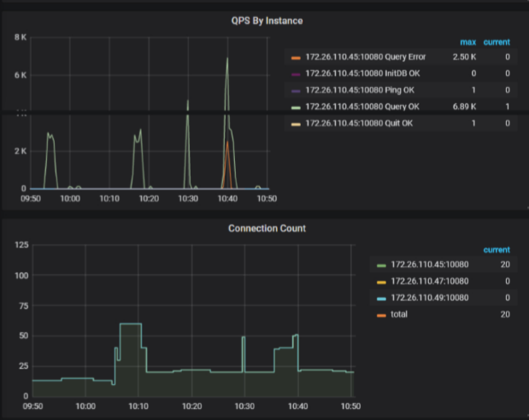The width and height of the screenshot is (529, 420).
Task: Click green swatch for 172.26.110.45:10080 connection
Action: (x=381, y=265)
